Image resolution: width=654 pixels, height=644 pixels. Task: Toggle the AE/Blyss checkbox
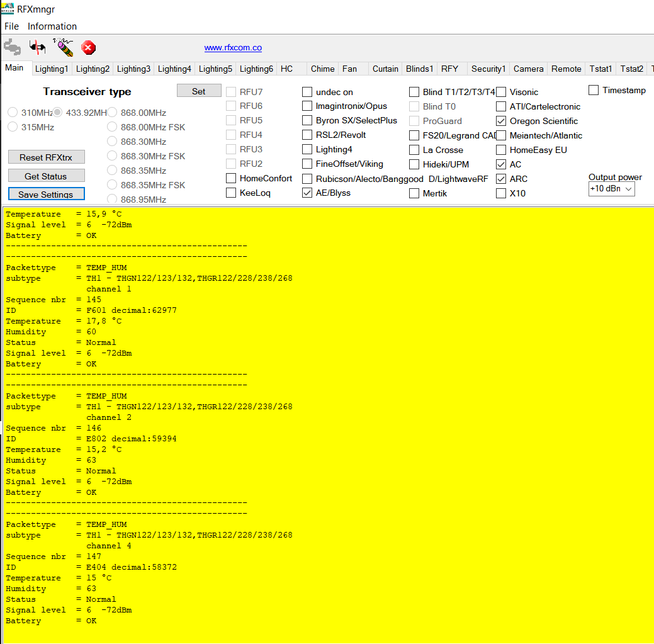click(307, 193)
